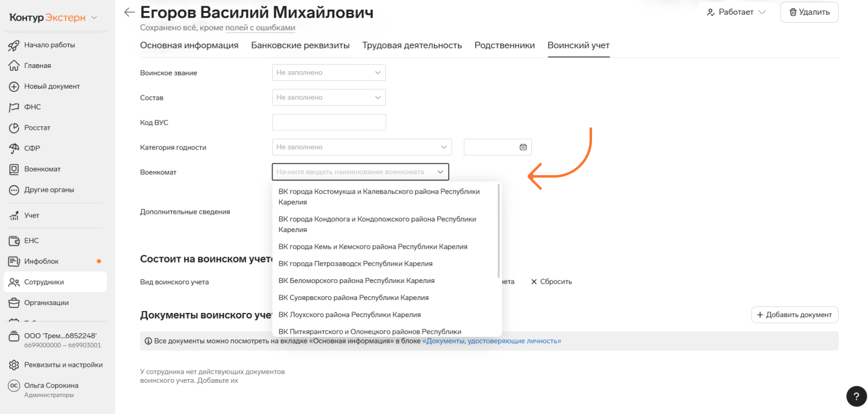
Task: Open the Работает status dropdown
Action: coord(736,12)
